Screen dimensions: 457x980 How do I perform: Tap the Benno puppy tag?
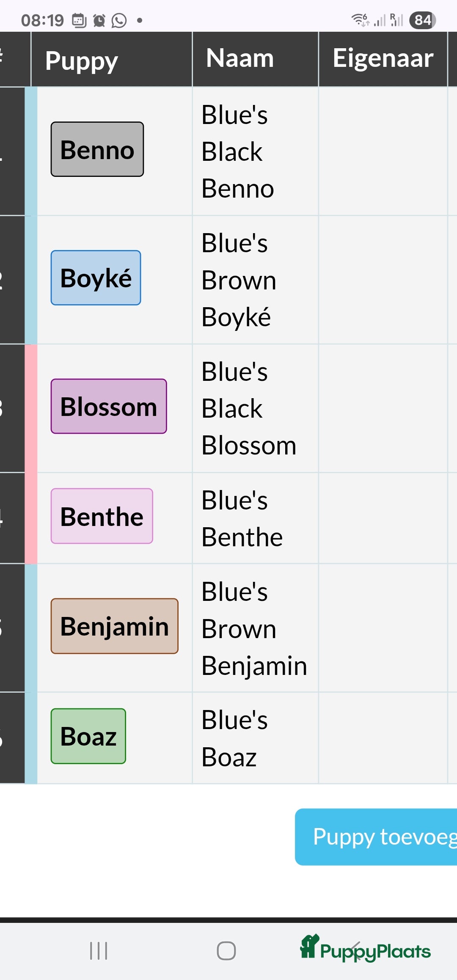pos(97,149)
